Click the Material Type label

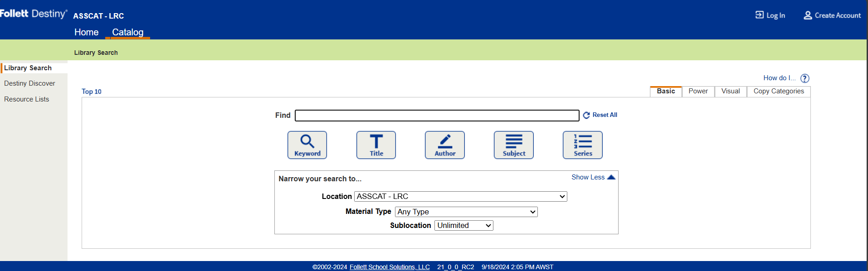(x=368, y=212)
